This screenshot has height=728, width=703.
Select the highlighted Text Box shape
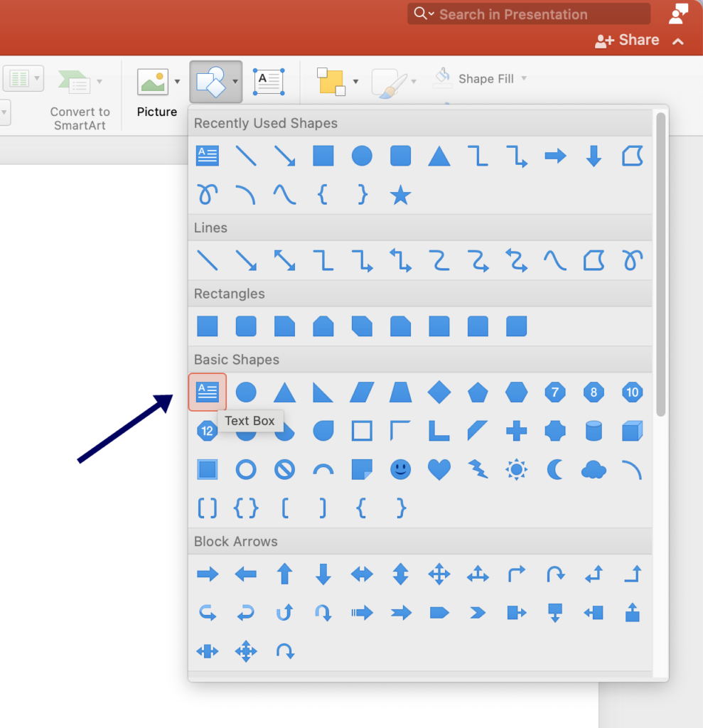tap(207, 392)
